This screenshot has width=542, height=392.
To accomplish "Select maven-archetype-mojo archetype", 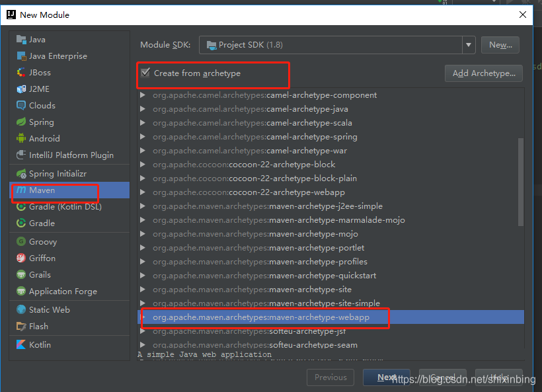I will (330, 234).
